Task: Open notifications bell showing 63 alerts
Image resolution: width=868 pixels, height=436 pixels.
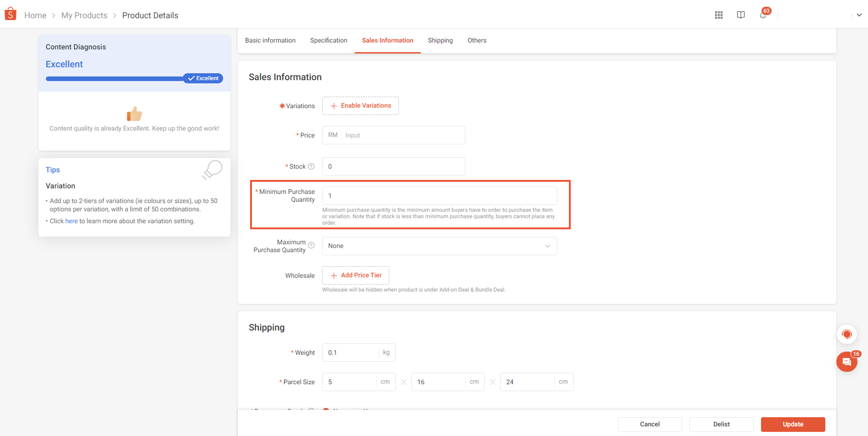Action: point(762,16)
